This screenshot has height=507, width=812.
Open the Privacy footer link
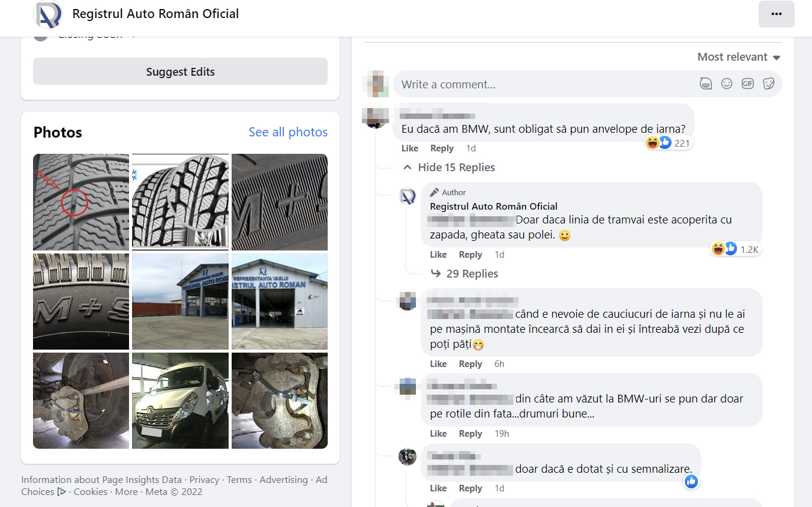pyautogui.click(x=204, y=480)
